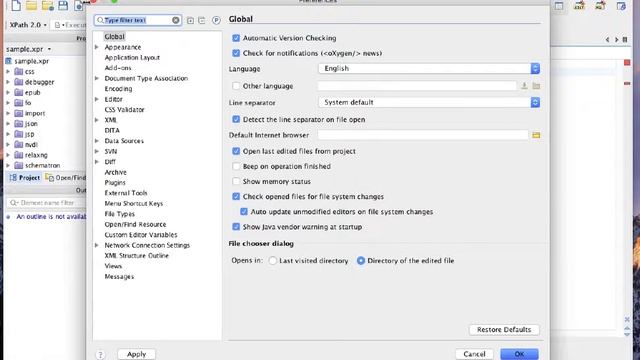This screenshot has width=640, height=360.
Task: Click the execute XPath file icon
Action: point(58,25)
